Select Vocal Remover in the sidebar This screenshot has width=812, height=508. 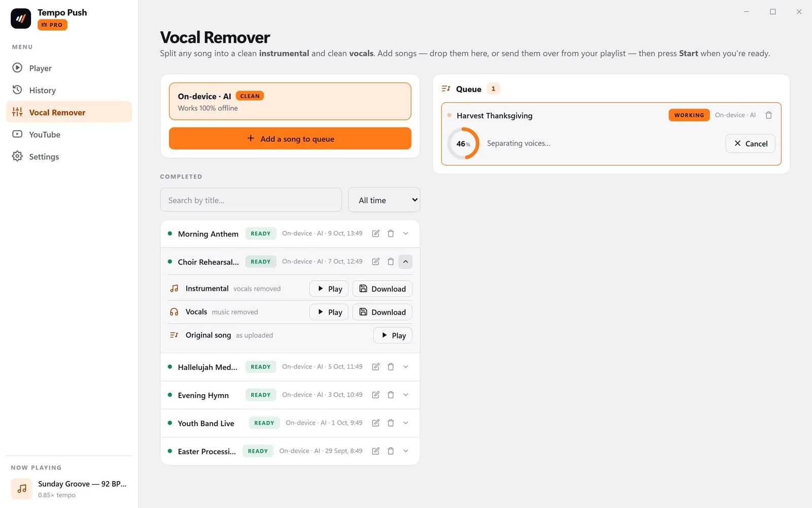click(69, 112)
